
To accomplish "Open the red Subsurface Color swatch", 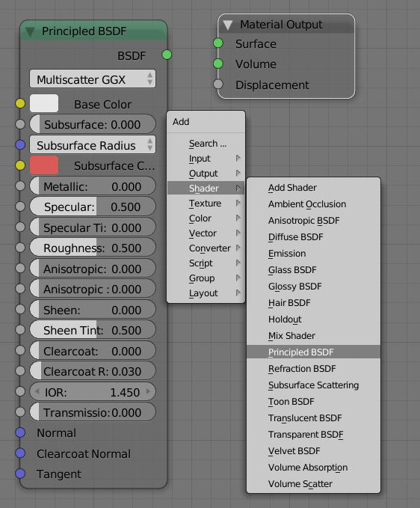I will coord(44,165).
